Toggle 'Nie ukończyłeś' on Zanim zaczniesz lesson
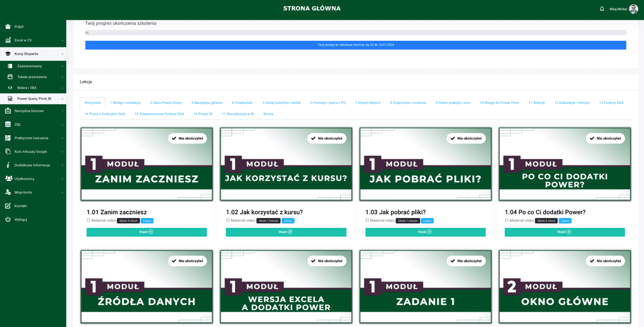The image size is (644, 327). coord(187,138)
